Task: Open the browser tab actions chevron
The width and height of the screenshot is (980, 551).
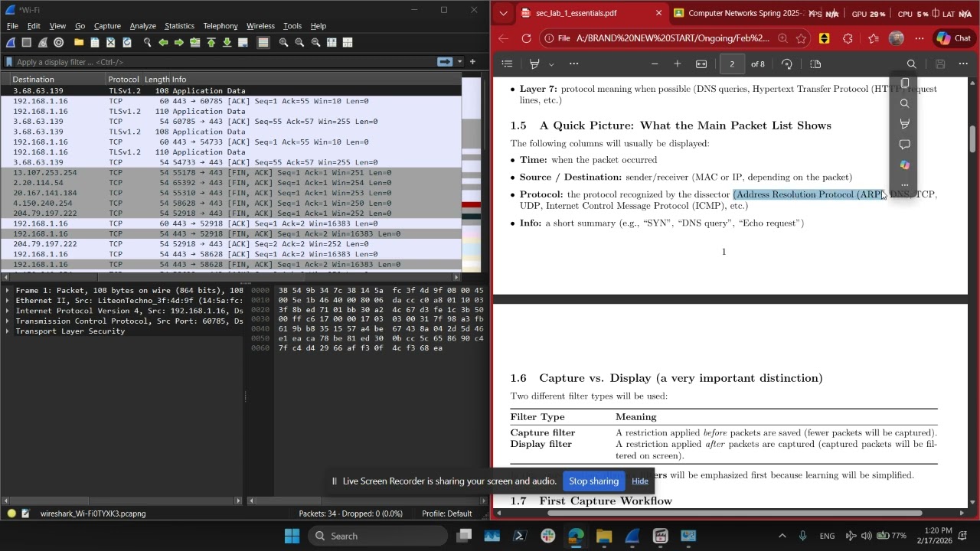Action: [503, 13]
